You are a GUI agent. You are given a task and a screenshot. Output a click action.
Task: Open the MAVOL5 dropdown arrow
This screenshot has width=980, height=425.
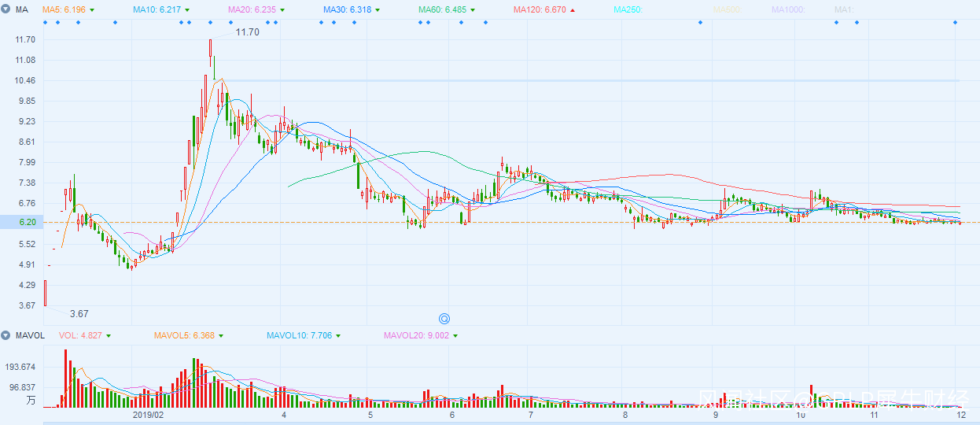222,335
